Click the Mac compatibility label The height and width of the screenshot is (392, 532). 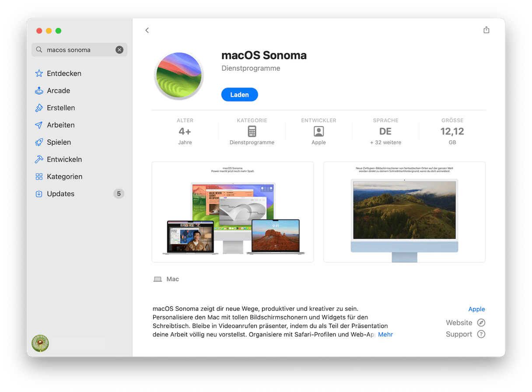[x=173, y=279]
